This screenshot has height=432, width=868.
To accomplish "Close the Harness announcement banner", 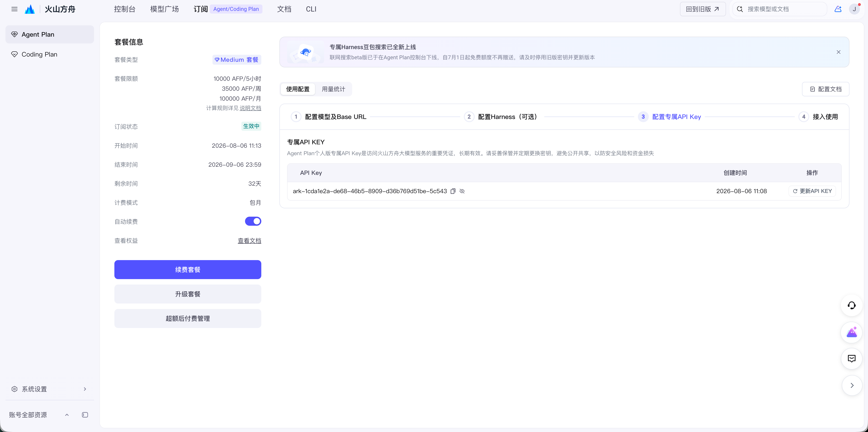I will pos(838,52).
